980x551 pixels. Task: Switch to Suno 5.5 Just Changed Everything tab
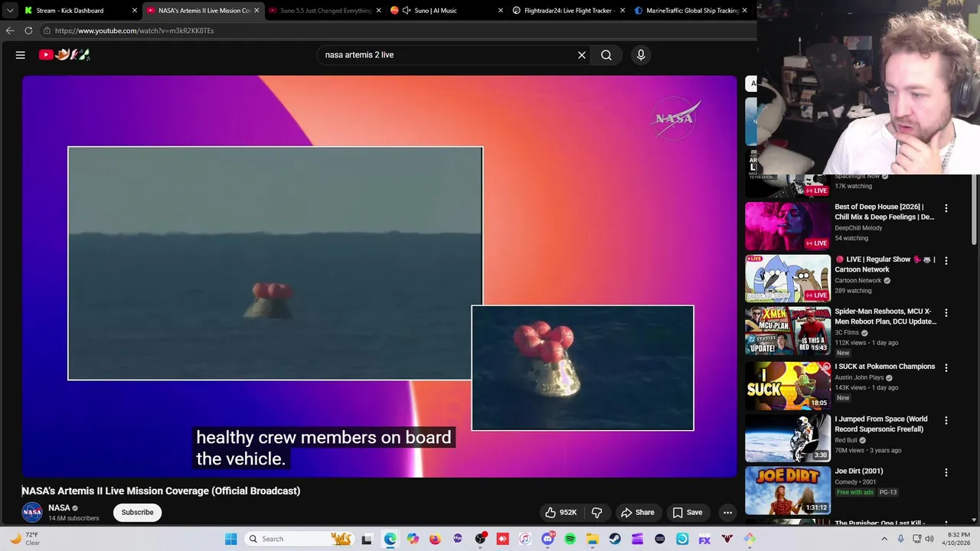(x=325, y=11)
